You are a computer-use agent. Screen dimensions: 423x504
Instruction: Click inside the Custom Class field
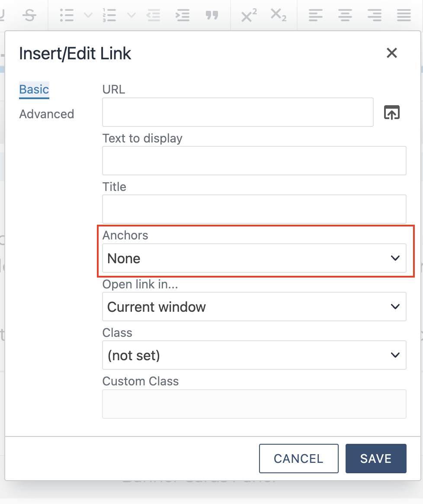click(254, 404)
